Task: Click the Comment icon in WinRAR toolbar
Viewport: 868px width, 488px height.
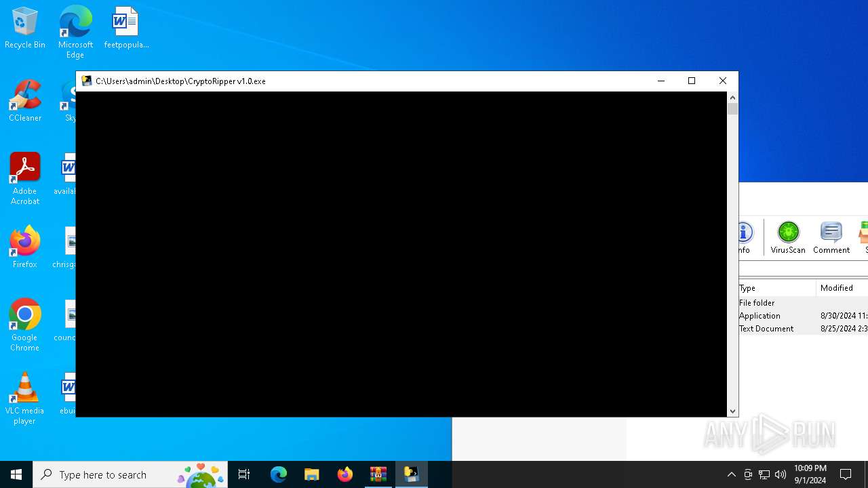Action: (831, 237)
